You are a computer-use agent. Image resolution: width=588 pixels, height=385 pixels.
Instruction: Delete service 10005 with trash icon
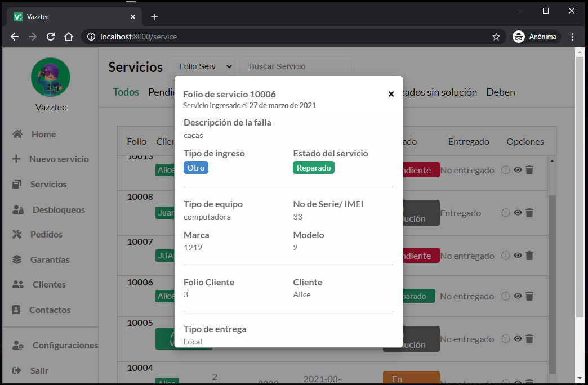pyautogui.click(x=529, y=338)
